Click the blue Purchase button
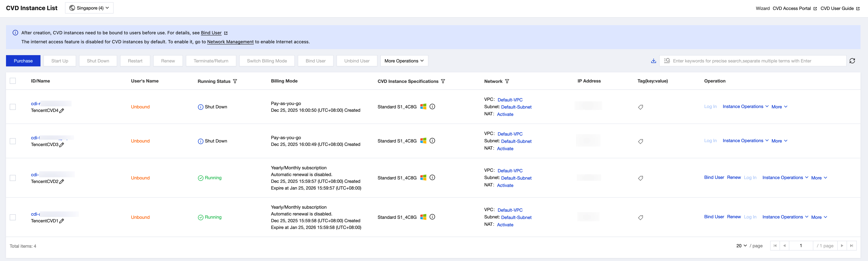The width and height of the screenshot is (868, 261). (23, 61)
